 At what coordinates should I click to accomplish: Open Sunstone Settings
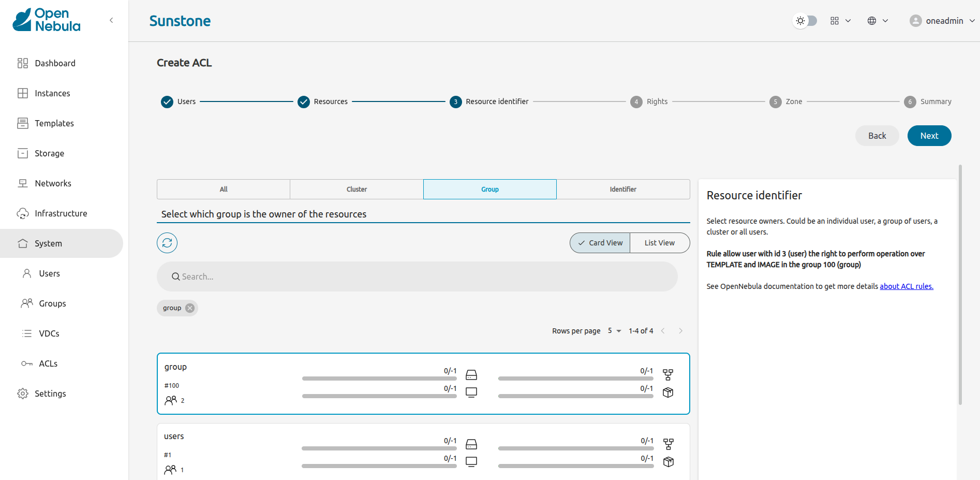[x=50, y=393]
